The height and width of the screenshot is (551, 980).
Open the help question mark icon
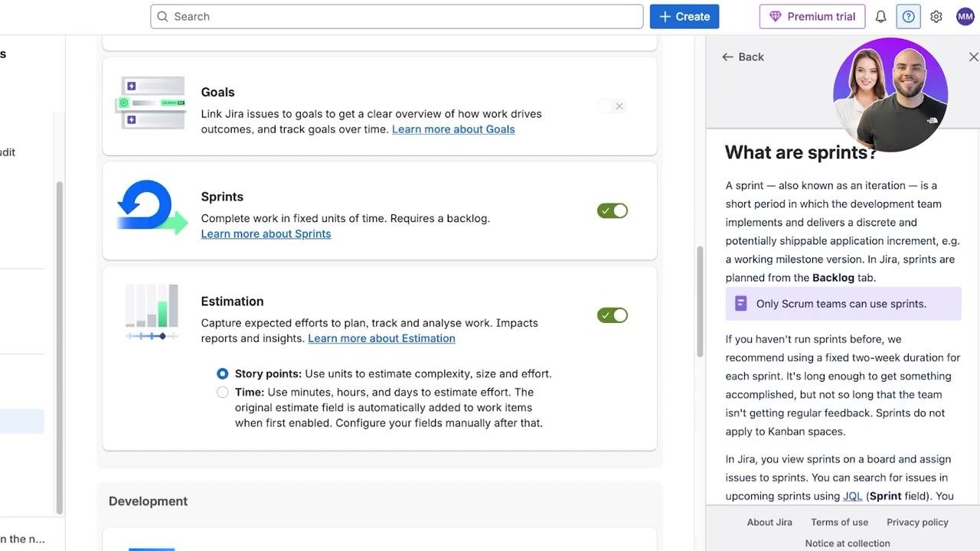pyautogui.click(x=909, y=17)
